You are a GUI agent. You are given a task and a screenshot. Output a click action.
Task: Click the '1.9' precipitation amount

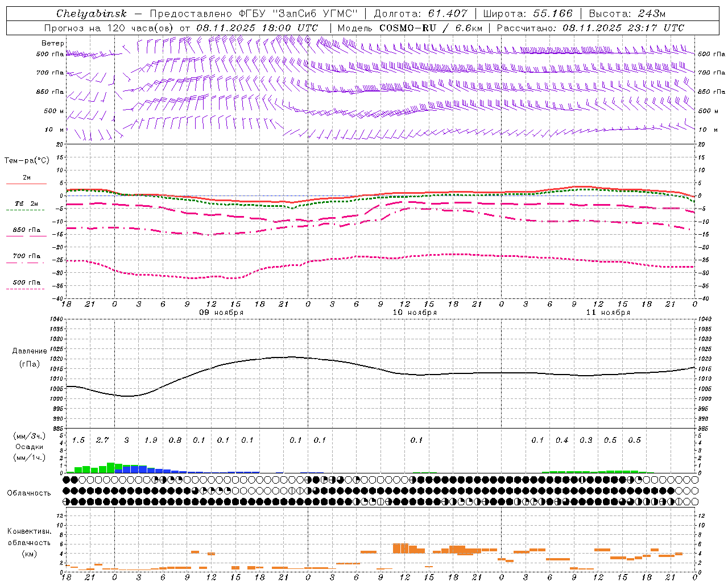pyautogui.click(x=151, y=440)
